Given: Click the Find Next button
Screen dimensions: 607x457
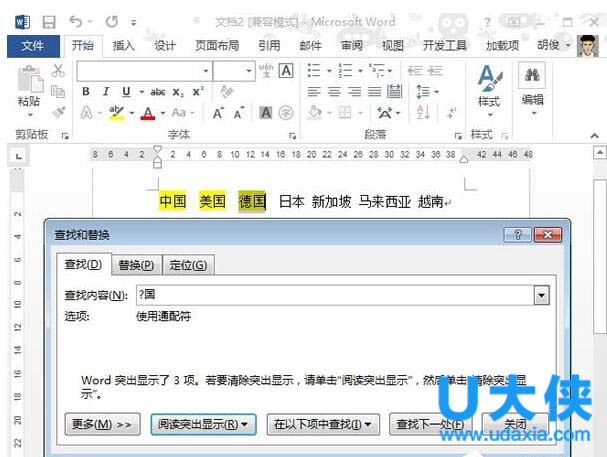Looking at the screenshot, I should tap(428, 424).
